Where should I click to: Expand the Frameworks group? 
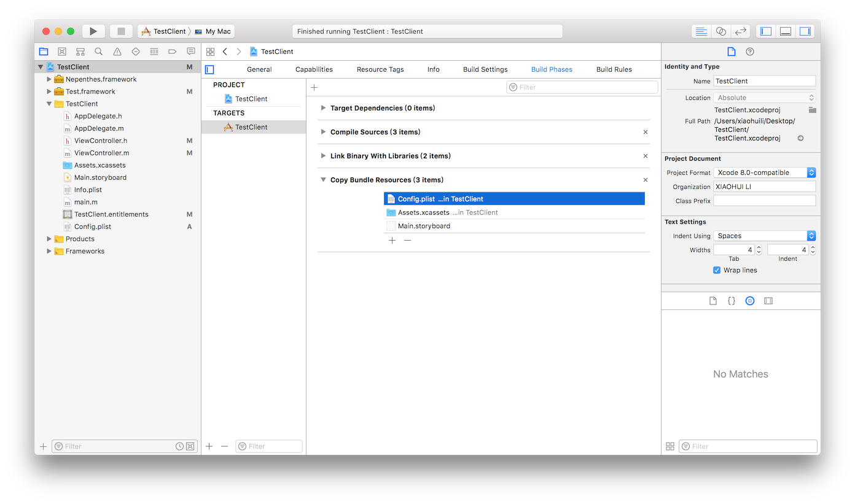(49, 251)
